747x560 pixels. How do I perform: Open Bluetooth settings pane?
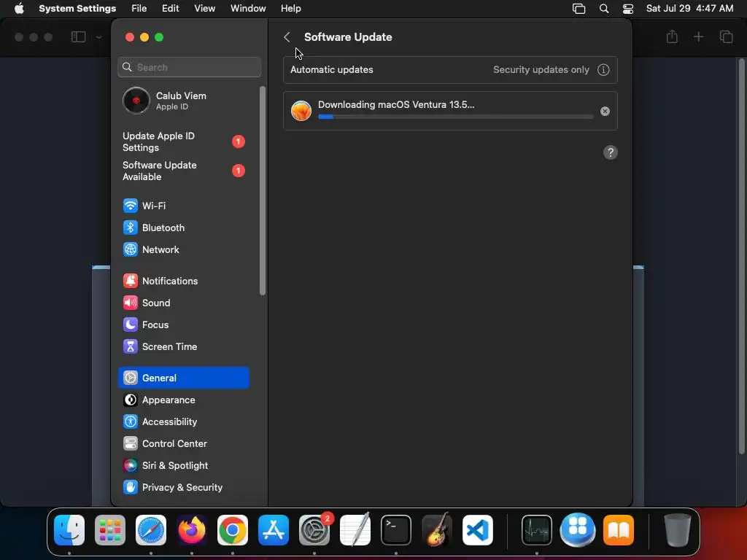[x=183, y=227]
